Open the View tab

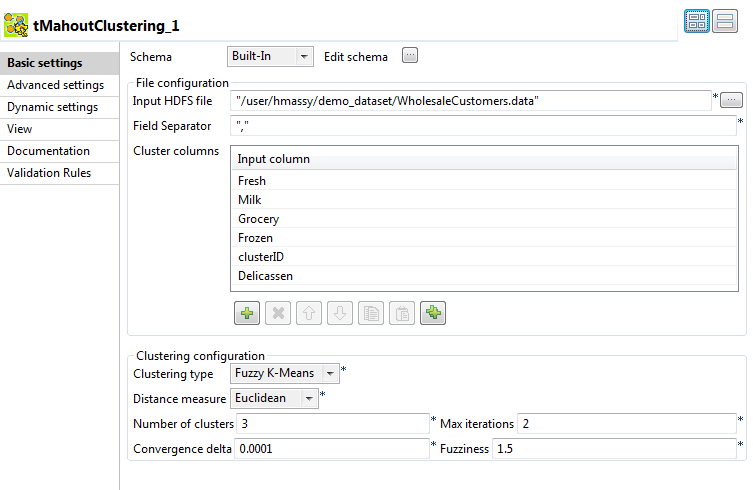[60, 129]
